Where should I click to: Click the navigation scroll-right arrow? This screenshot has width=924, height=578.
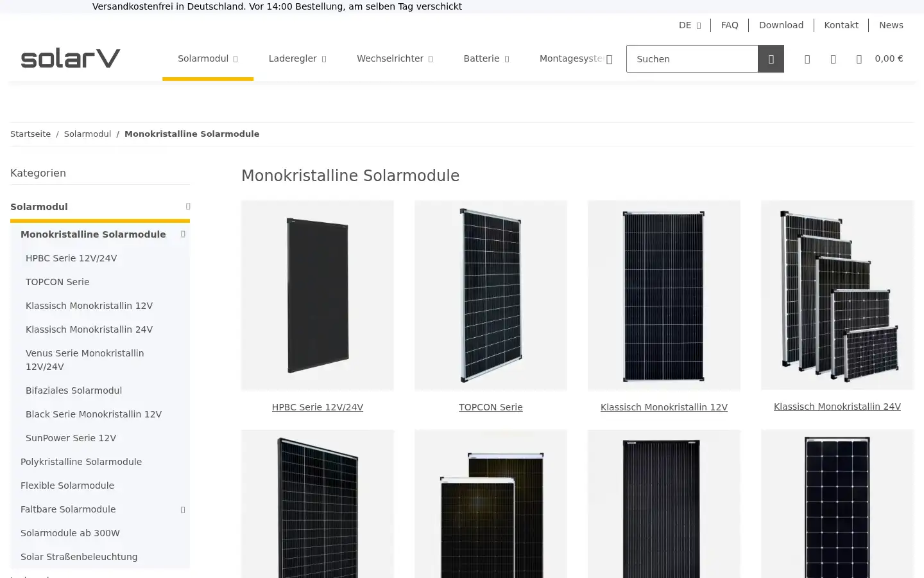[609, 59]
